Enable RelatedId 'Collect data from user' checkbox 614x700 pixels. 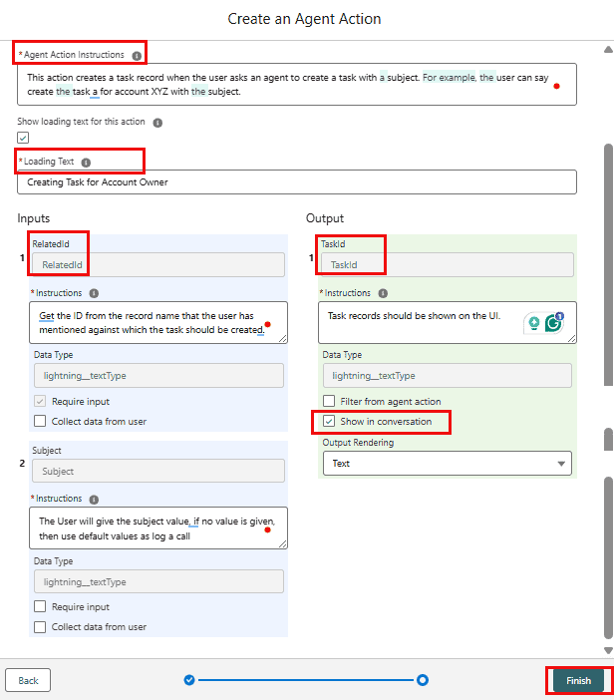tap(40, 421)
